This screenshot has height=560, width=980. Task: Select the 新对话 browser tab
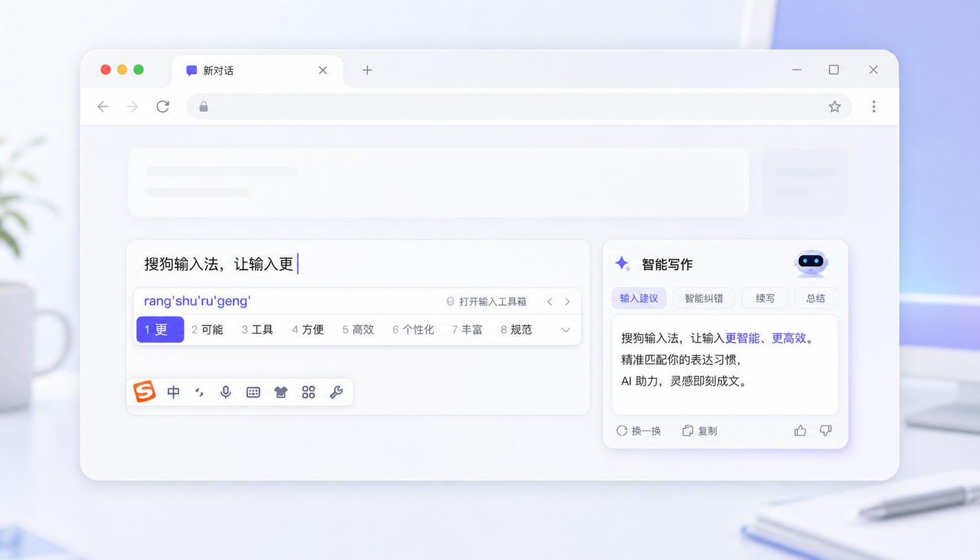point(257,71)
